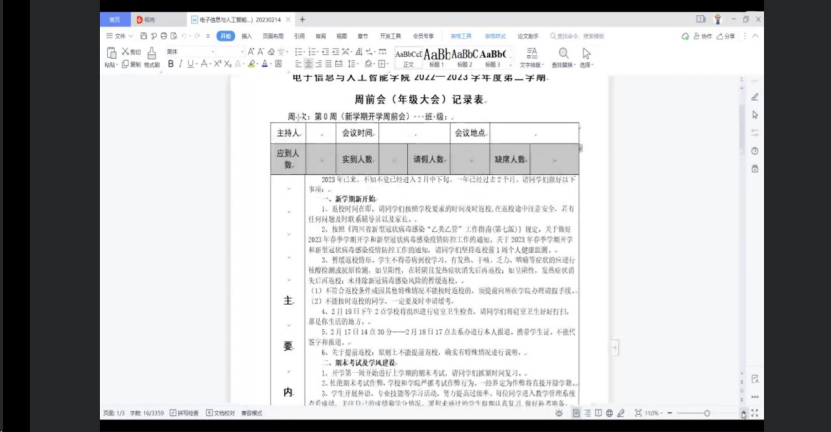Image resolution: width=831 pixels, height=432 pixels.
Task: Click the distributed alignment icon
Action: [339, 64]
